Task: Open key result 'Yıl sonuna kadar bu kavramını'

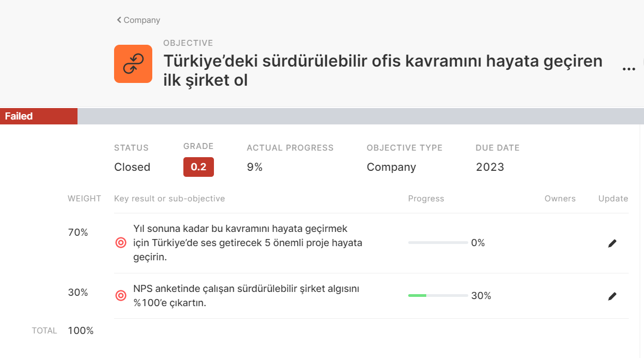Action: coord(247,243)
